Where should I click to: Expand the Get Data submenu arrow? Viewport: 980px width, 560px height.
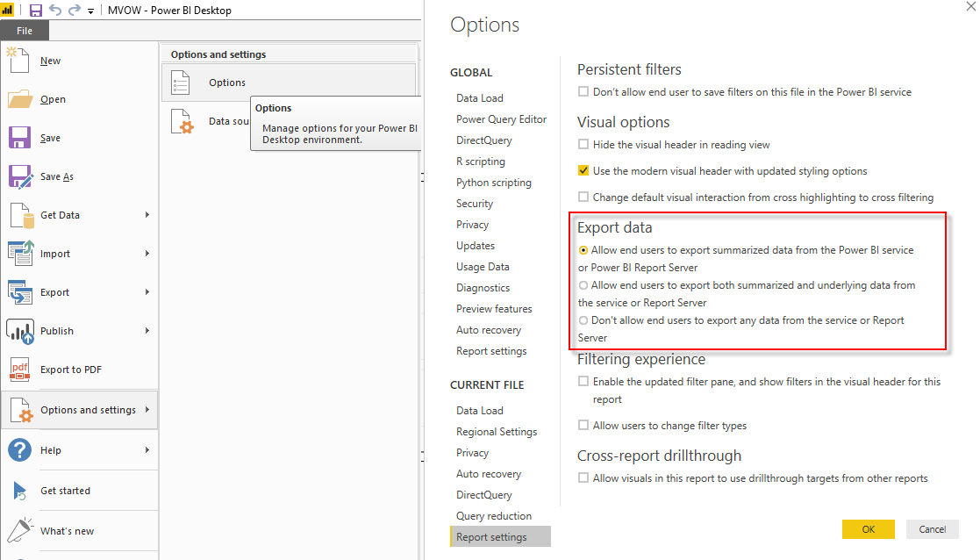147,215
